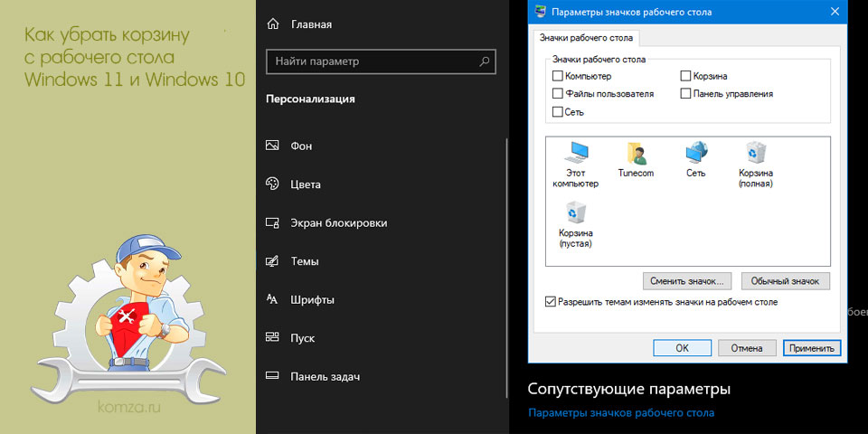Enable the Сеть checkbox
868x434 pixels.
(558, 112)
